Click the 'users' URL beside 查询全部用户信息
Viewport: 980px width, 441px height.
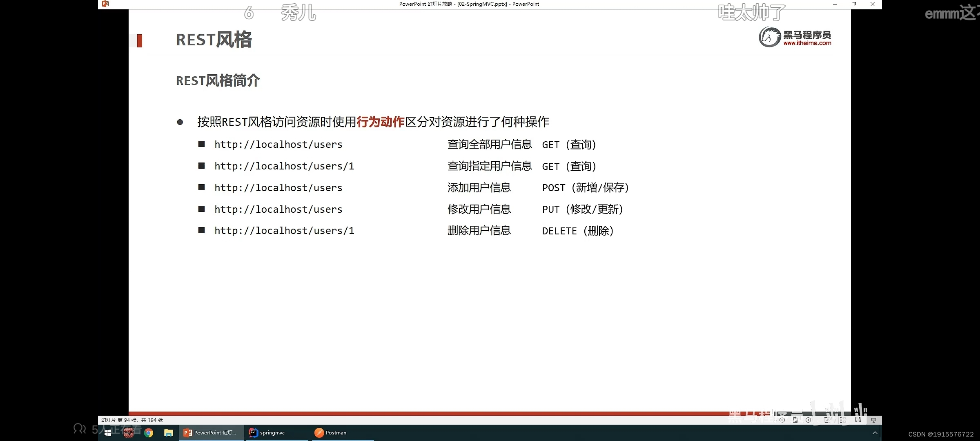(x=278, y=145)
